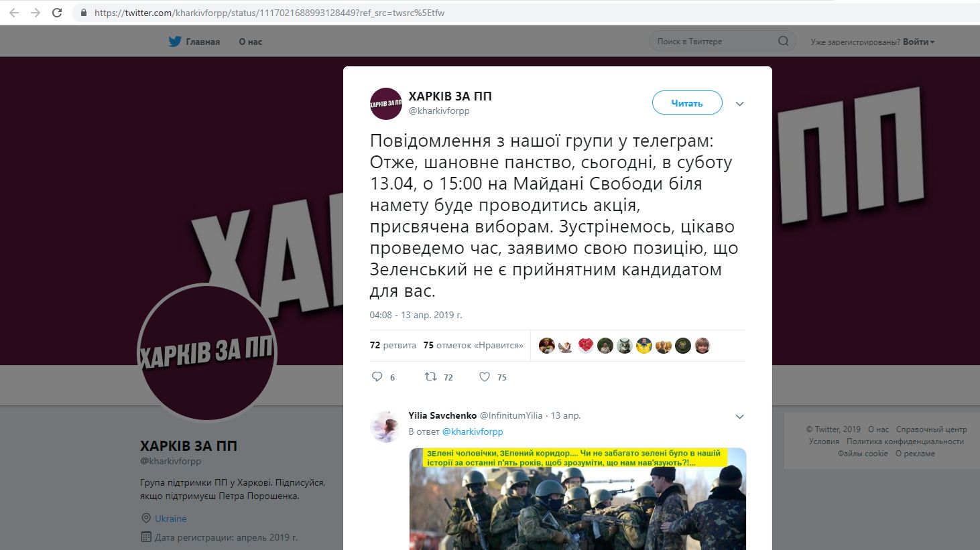
Task: Click the retweet icon showing 72
Action: point(431,376)
